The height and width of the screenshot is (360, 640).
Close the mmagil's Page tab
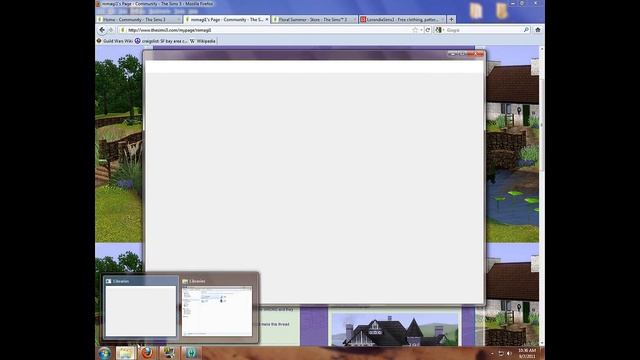tap(267, 19)
